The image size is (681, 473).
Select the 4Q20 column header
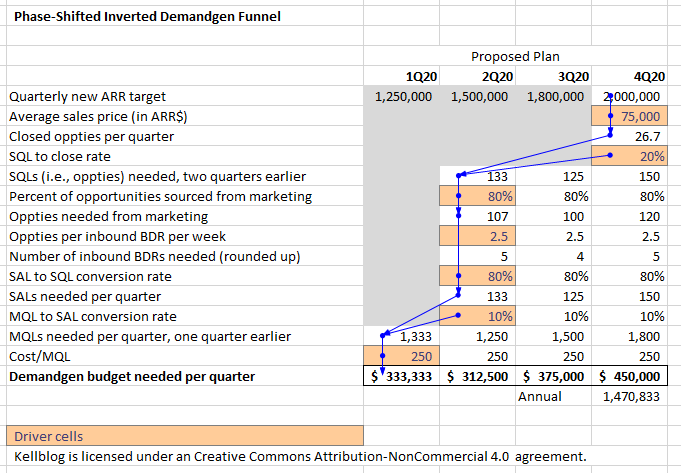[x=629, y=76]
